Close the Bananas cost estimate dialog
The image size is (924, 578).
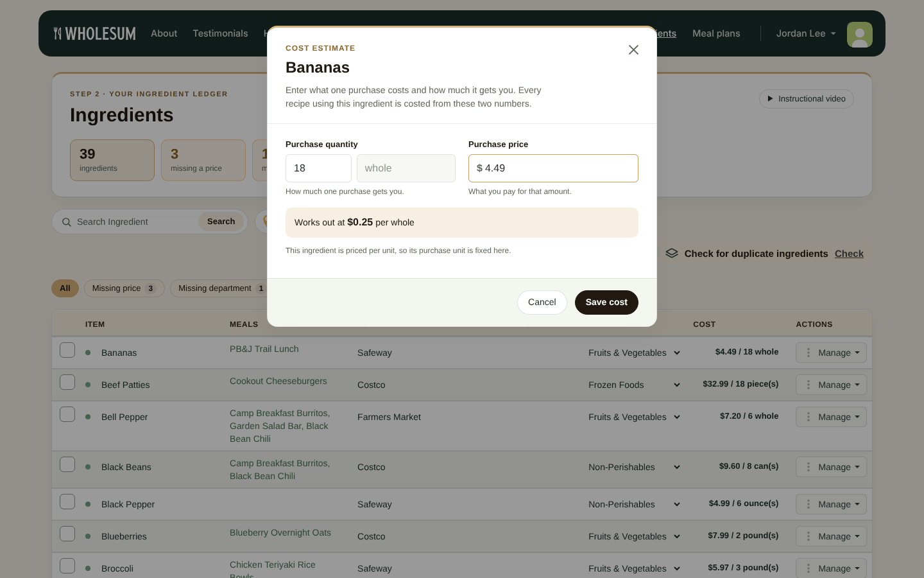click(633, 50)
